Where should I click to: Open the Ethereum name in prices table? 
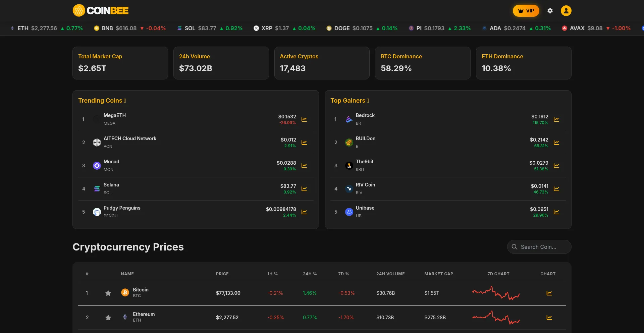(144, 314)
